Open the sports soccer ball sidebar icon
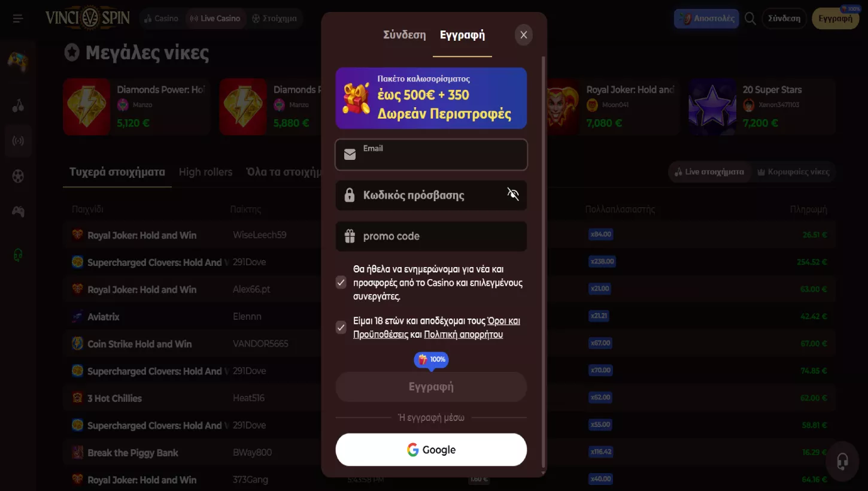This screenshot has width=868, height=491. [19, 176]
